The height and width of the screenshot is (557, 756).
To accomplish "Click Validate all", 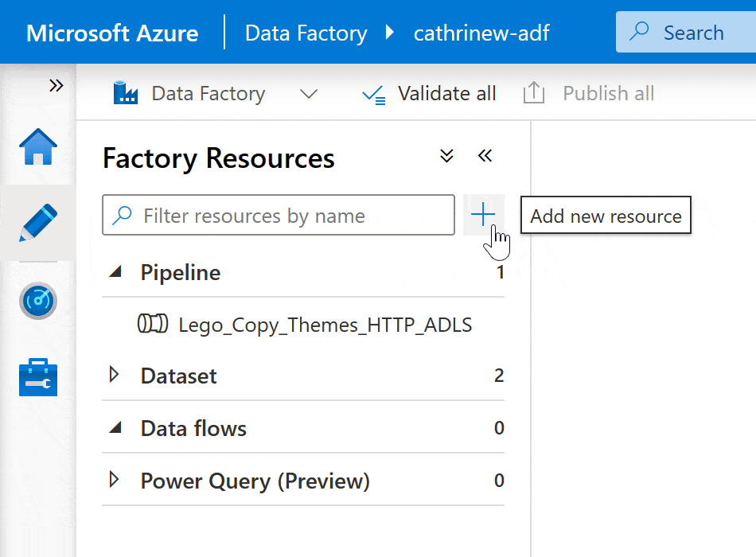I will tap(429, 94).
